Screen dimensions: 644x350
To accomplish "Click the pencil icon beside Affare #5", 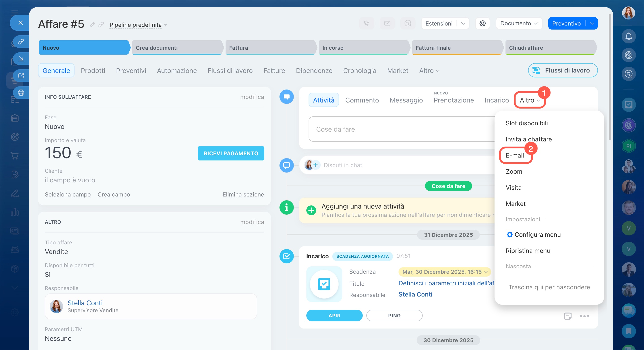I will [x=92, y=24].
